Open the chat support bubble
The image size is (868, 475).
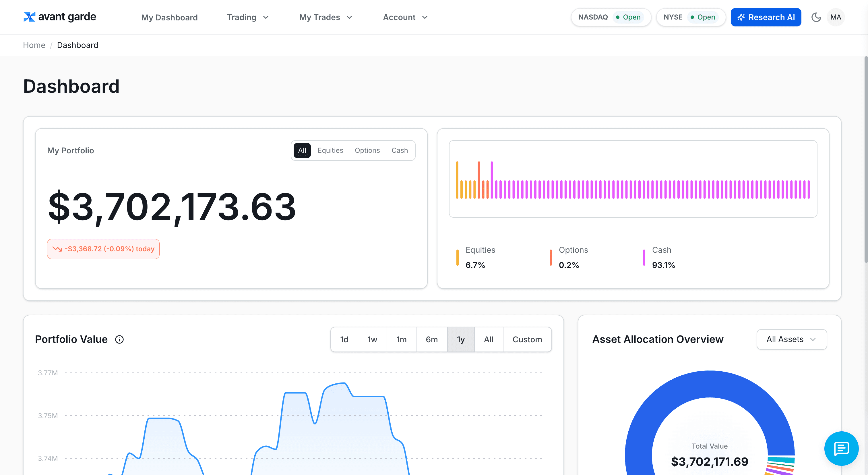point(841,448)
